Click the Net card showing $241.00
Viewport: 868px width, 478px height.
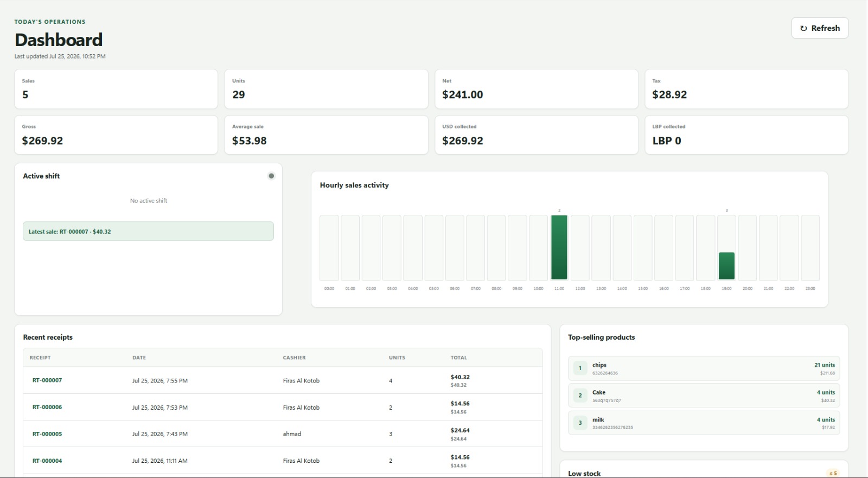coord(537,89)
